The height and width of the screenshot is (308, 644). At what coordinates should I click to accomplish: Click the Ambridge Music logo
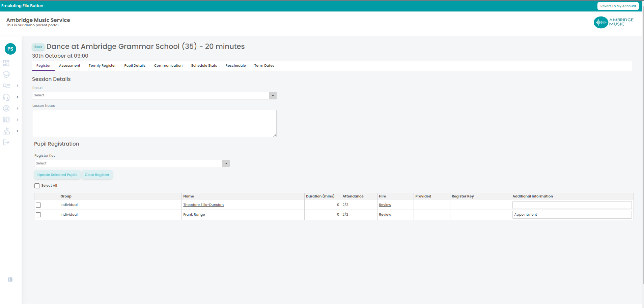point(614,22)
